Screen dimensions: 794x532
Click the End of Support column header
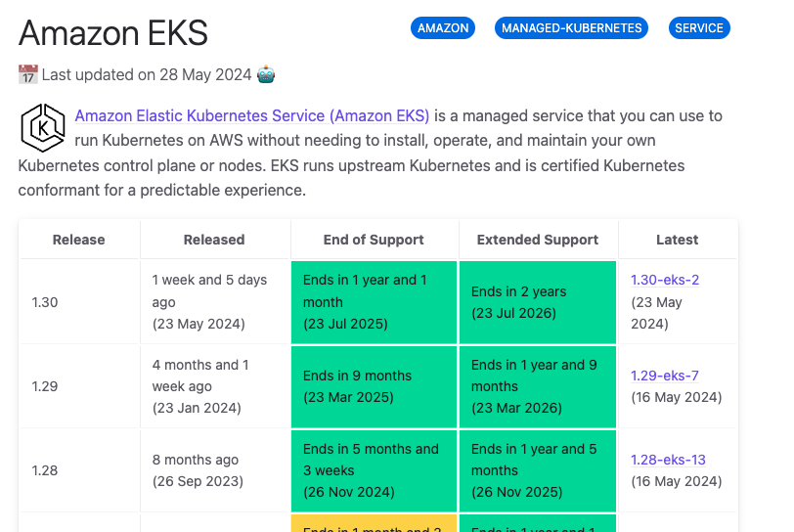[374, 240]
